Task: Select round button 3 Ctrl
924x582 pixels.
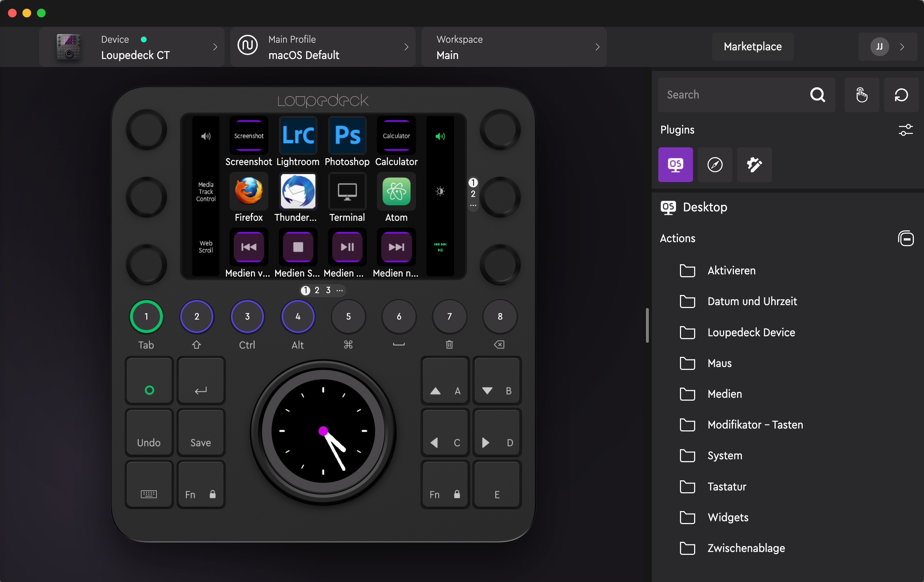Action: 247,316
